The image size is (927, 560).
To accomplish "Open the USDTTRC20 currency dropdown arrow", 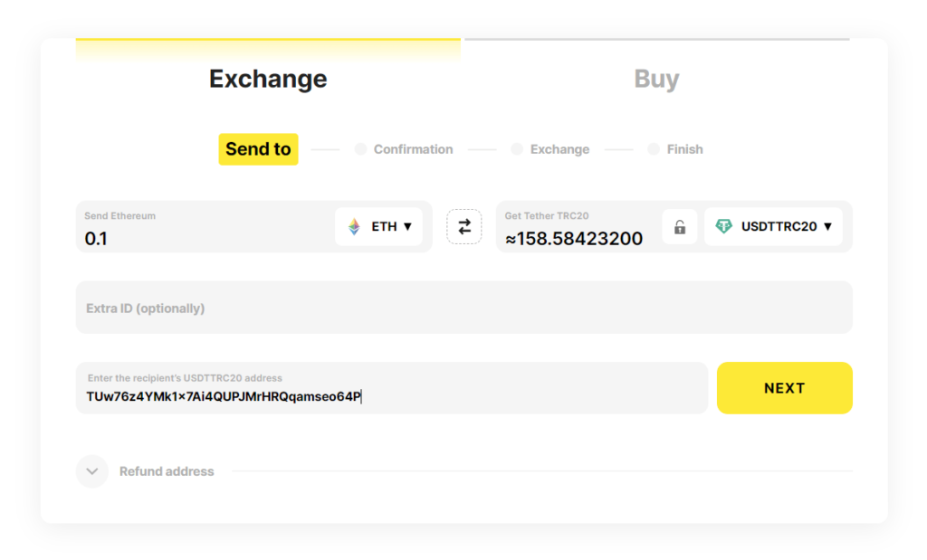I will pos(827,227).
